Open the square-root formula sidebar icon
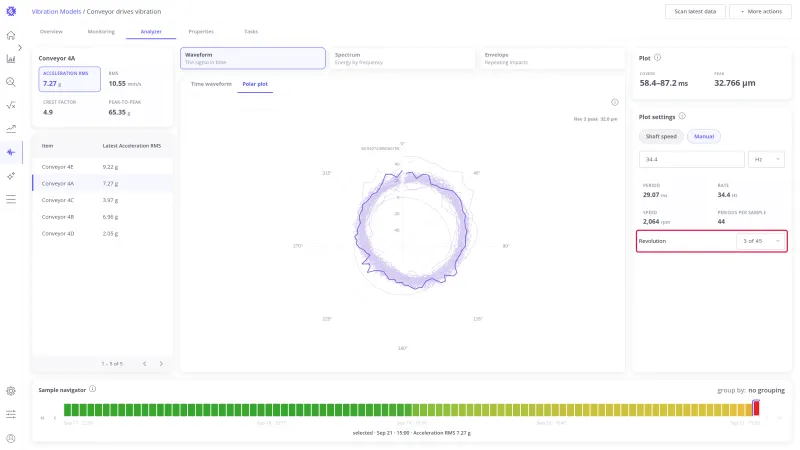Screen dimensions: 800x450 tap(11, 106)
